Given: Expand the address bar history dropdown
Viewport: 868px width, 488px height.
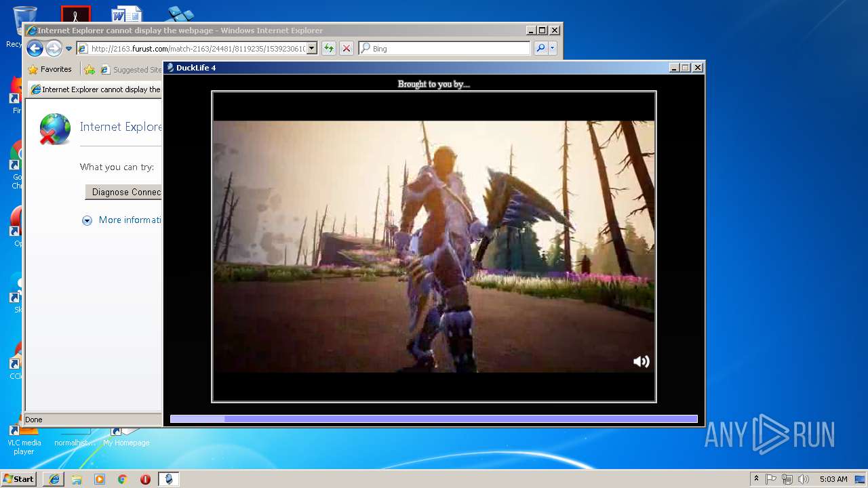Looking at the screenshot, I should (312, 49).
